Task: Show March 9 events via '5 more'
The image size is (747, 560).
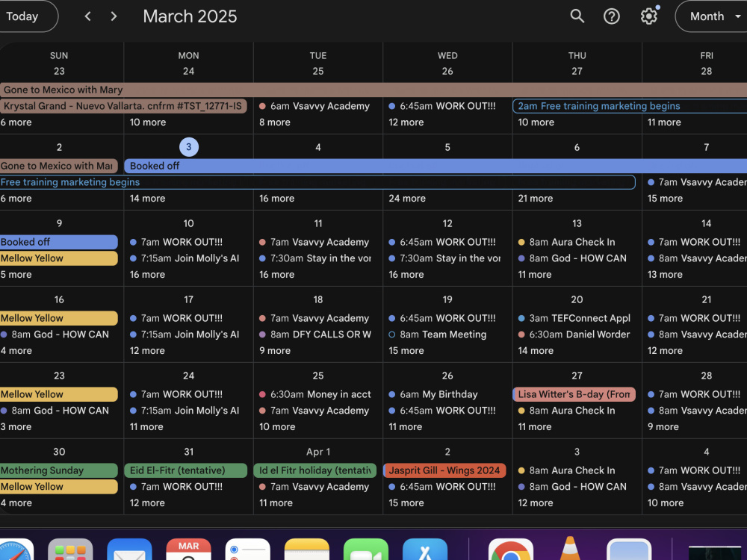Action: (x=16, y=275)
